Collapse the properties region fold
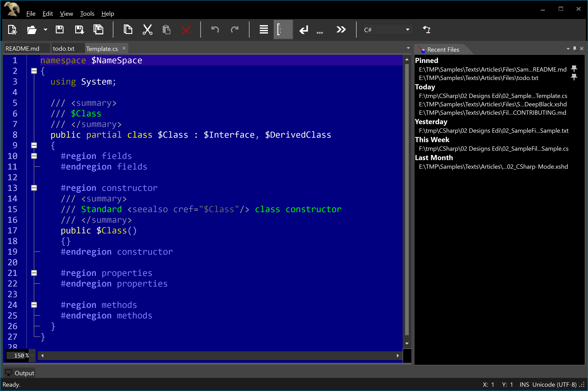The image size is (588, 391). click(34, 273)
